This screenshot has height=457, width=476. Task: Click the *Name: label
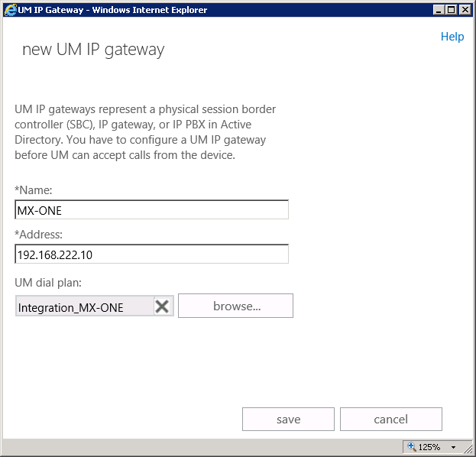33,189
